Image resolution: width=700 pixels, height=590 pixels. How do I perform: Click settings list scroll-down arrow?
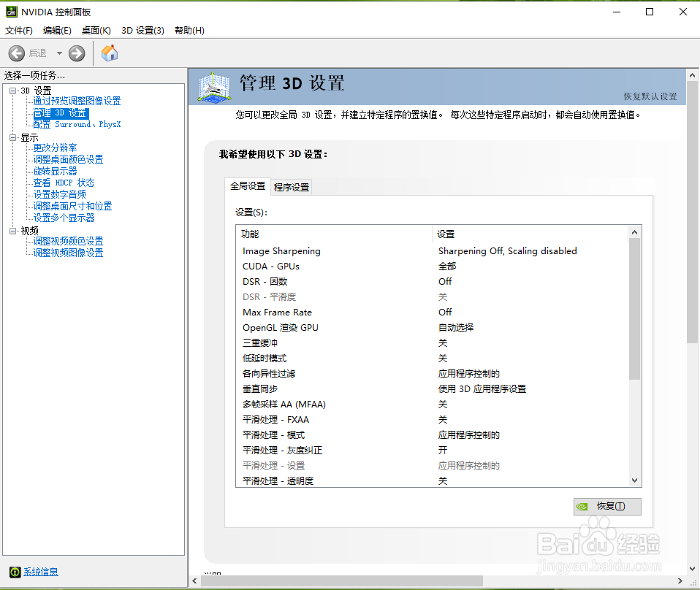click(x=634, y=480)
